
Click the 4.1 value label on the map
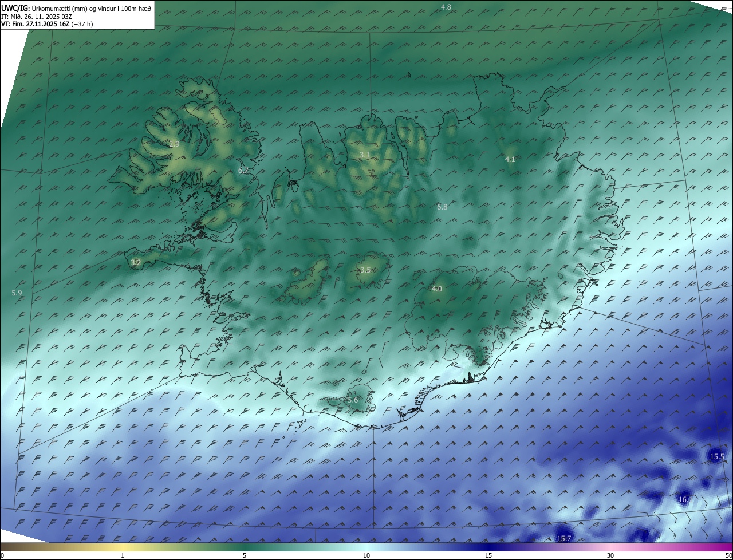[x=510, y=160]
